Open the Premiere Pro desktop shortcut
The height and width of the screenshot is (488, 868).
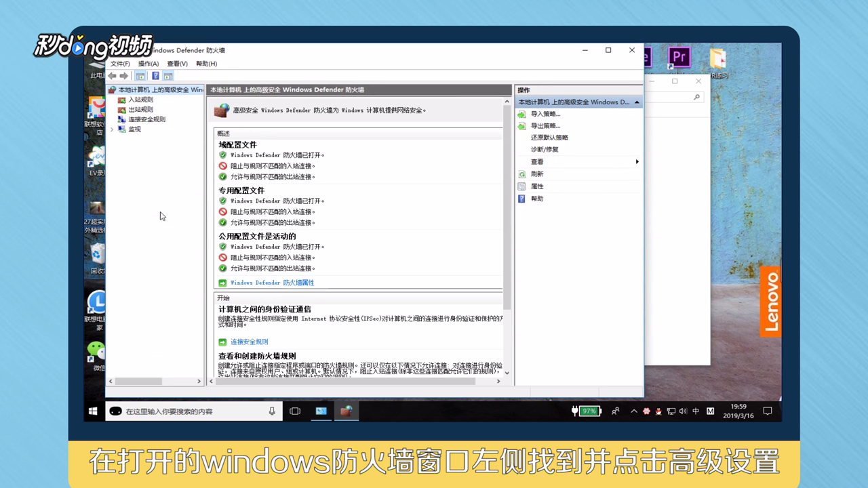[679, 57]
